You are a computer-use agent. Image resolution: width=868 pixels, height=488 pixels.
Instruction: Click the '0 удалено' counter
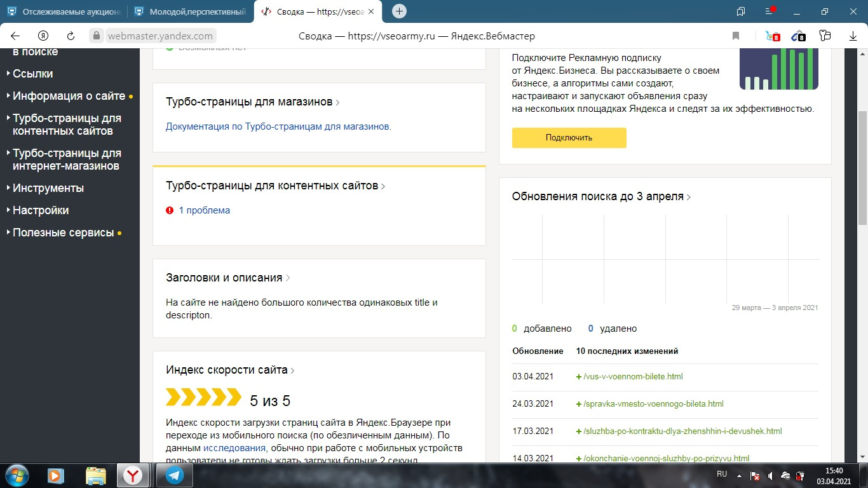(x=613, y=329)
